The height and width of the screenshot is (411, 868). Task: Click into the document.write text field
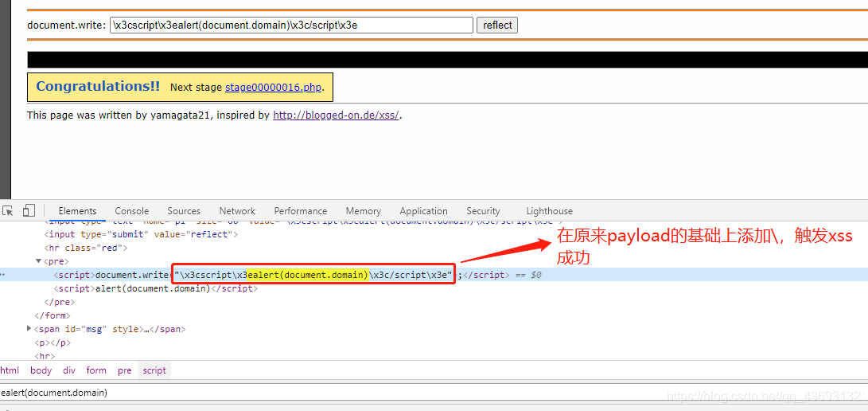click(292, 25)
